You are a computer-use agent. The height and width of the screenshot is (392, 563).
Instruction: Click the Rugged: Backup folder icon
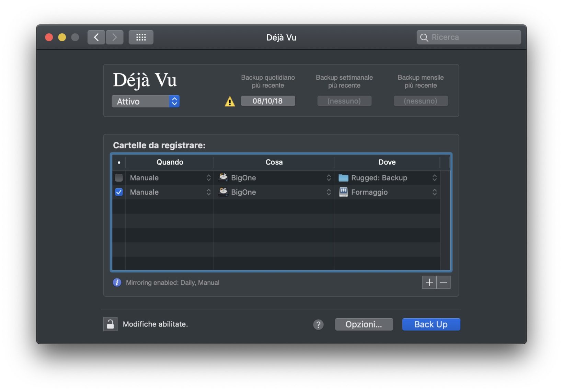(343, 177)
